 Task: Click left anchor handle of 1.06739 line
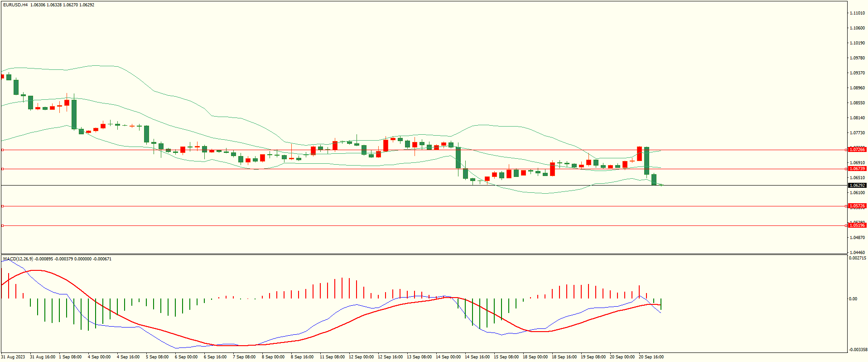(3, 169)
